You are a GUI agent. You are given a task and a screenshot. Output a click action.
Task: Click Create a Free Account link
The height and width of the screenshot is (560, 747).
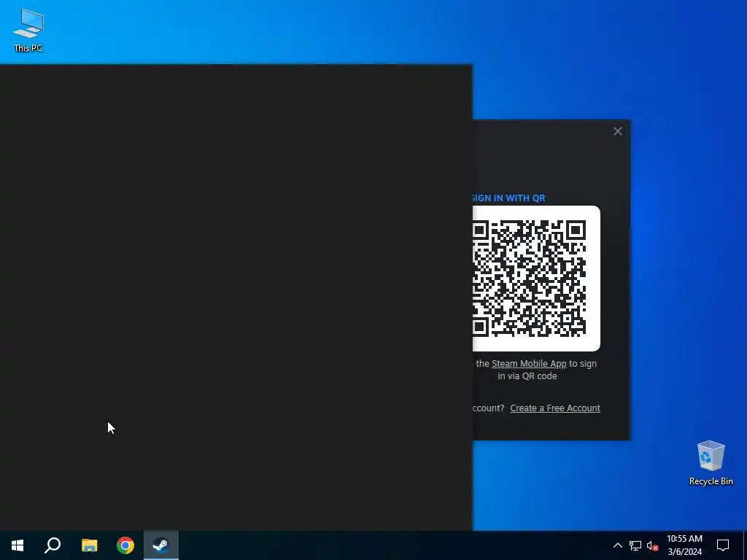pos(555,408)
